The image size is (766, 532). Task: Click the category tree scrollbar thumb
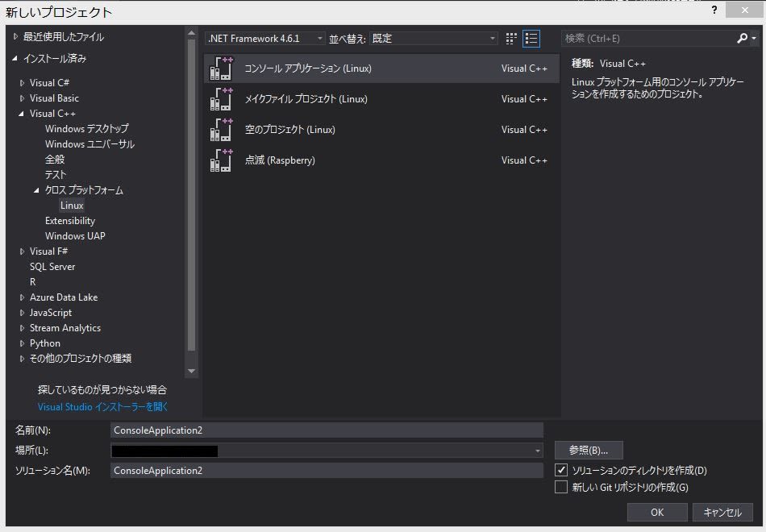click(192, 195)
